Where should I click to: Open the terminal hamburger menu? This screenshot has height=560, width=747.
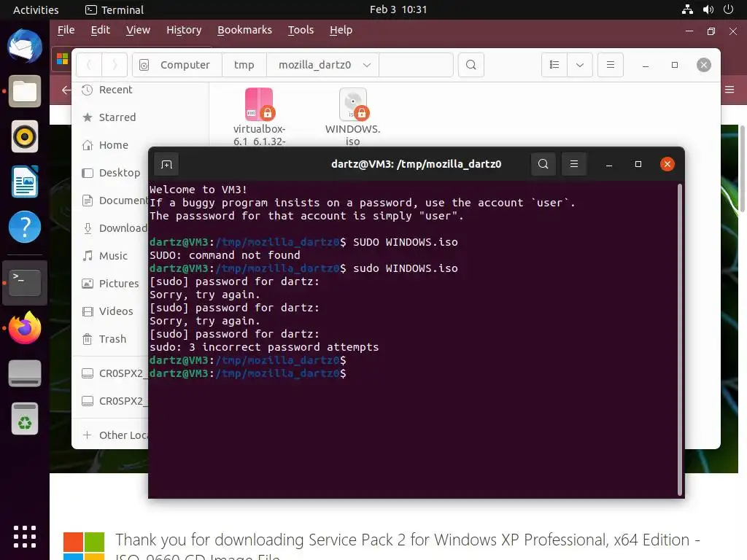tap(574, 164)
